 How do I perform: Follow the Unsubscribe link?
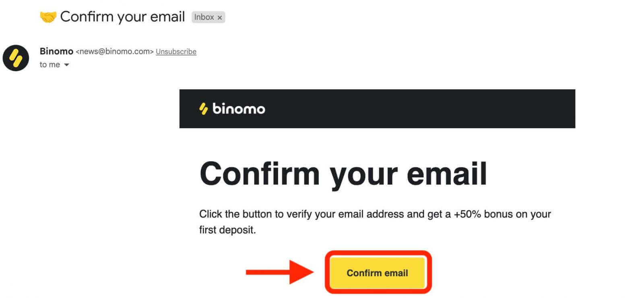(176, 51)
